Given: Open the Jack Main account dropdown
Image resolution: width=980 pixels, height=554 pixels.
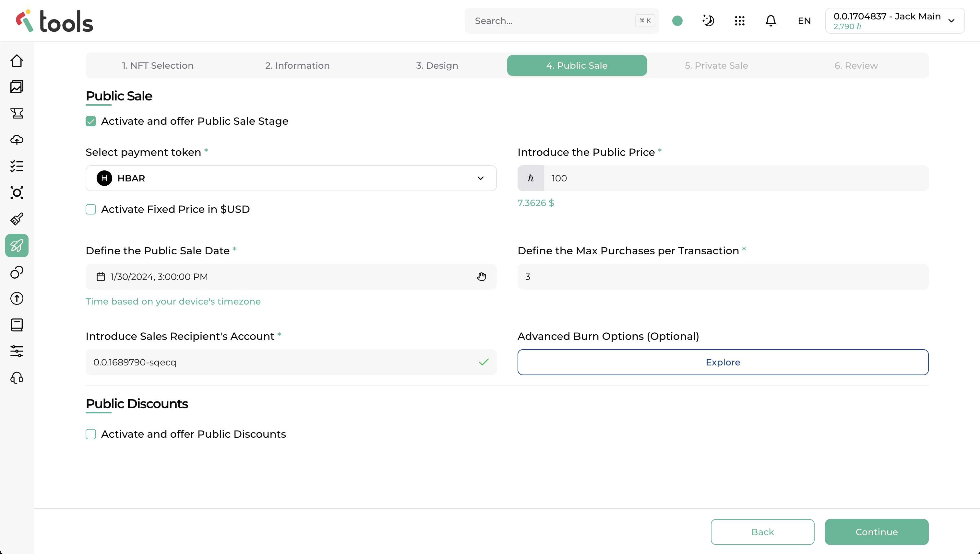Looking at the screenshot, I should click(x=894, y=20).
